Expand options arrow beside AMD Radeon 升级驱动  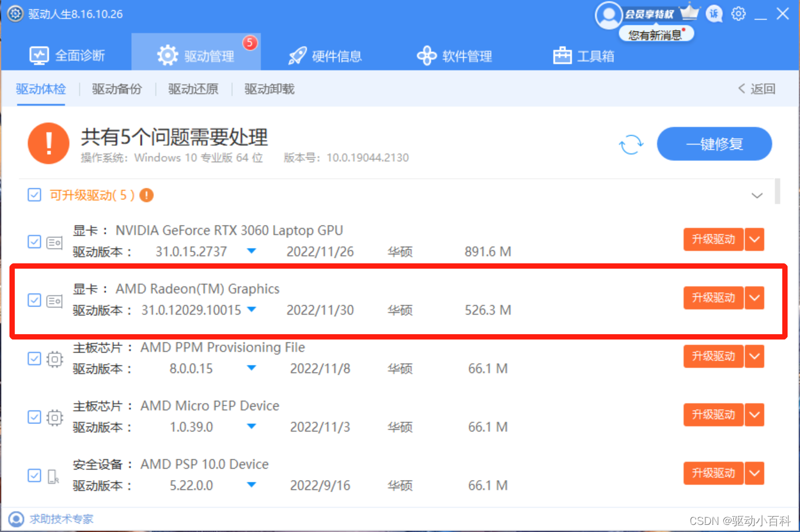point(755,298)
